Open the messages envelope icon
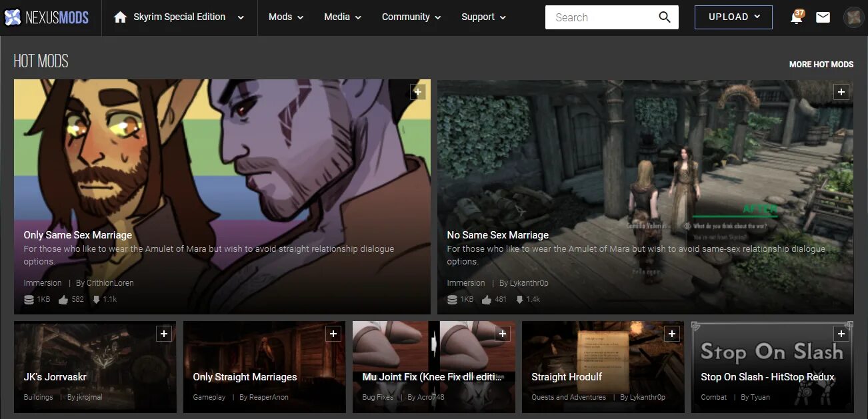 click(x=823, y=17)
